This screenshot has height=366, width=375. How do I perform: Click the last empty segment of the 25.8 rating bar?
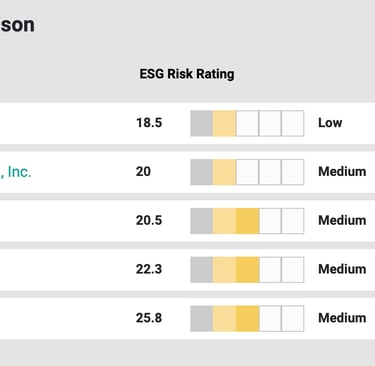click(x=293, y=318)
